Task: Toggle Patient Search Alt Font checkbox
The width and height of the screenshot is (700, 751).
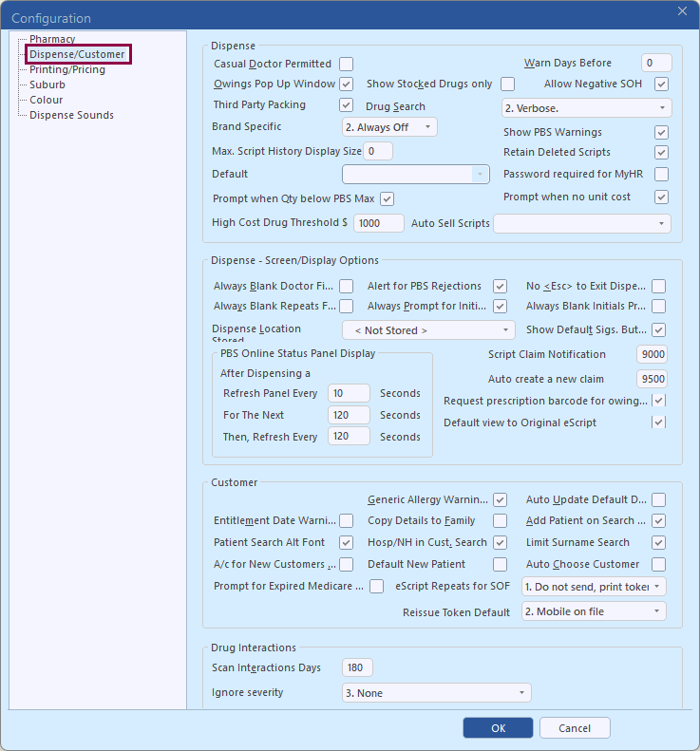Action: [347, 543]
